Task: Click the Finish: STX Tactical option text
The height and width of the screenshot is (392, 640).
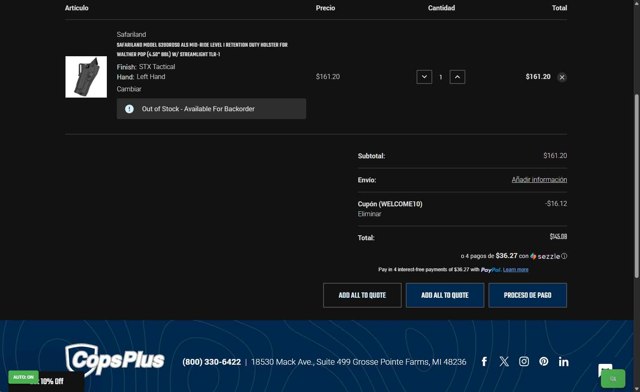Action: [146, 67]
